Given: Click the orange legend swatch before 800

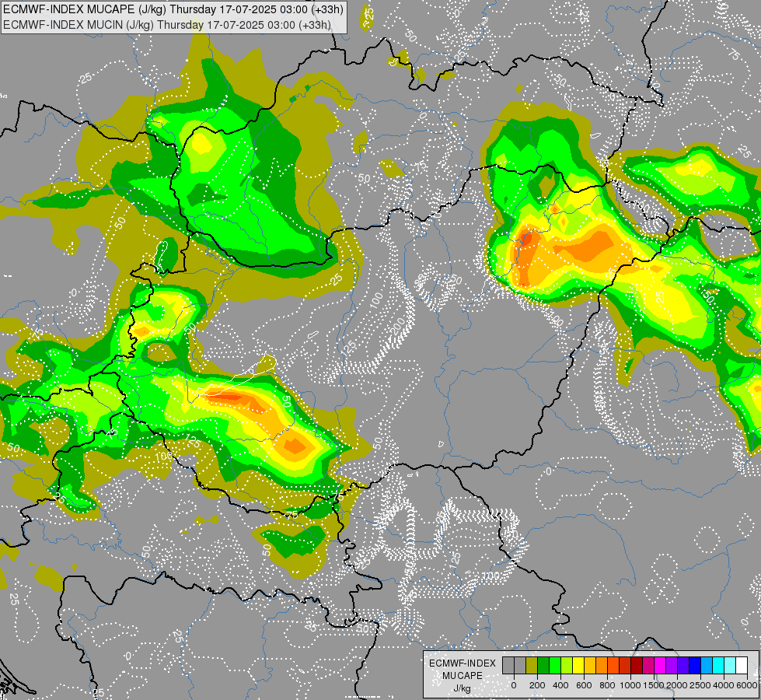Looking at the screenshot, I should tap(602, 665).
